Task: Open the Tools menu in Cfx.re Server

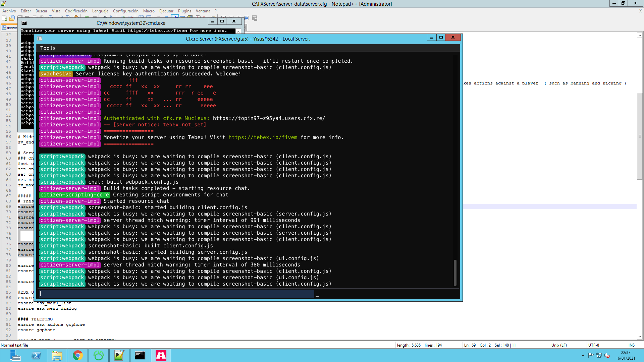Action: click(48, 48)
